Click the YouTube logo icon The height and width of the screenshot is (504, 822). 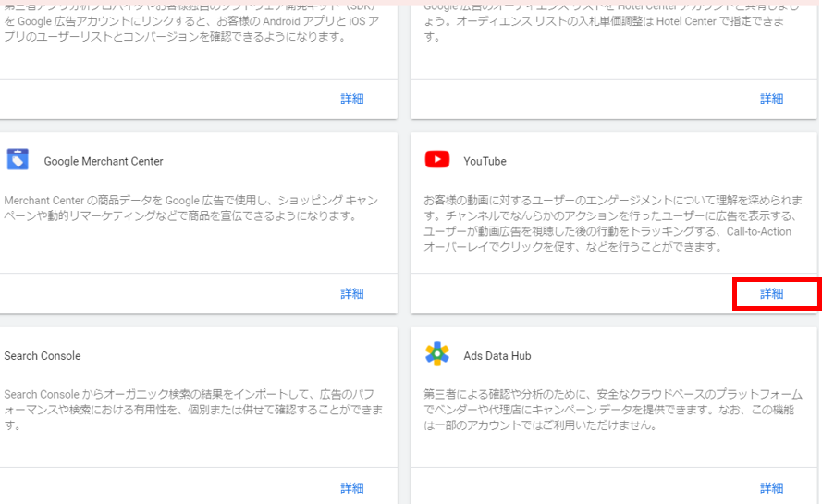coord(437,159)
